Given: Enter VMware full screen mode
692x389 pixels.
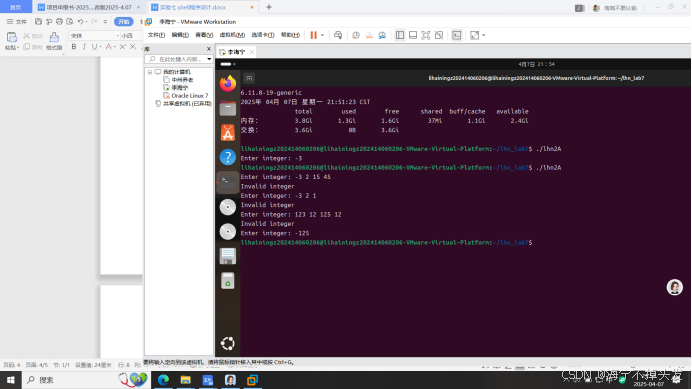Looking at the screenshot, I should tap(425, 35).
